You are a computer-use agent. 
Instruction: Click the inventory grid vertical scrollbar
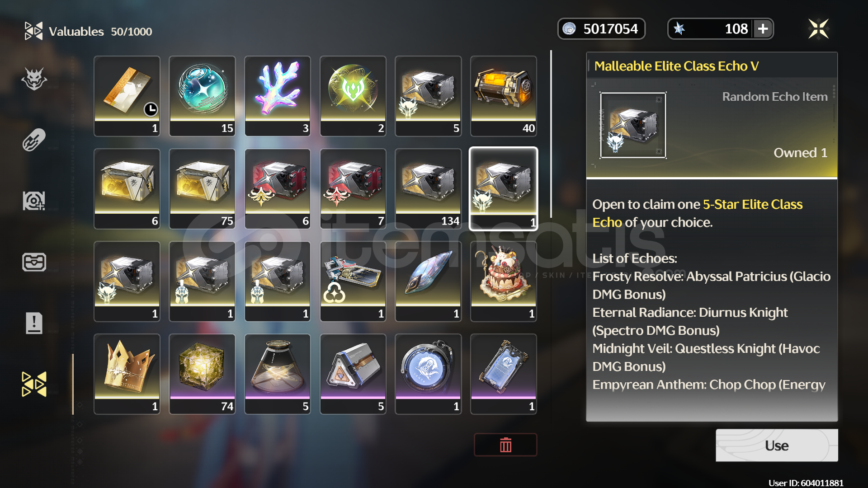[551, 134]
